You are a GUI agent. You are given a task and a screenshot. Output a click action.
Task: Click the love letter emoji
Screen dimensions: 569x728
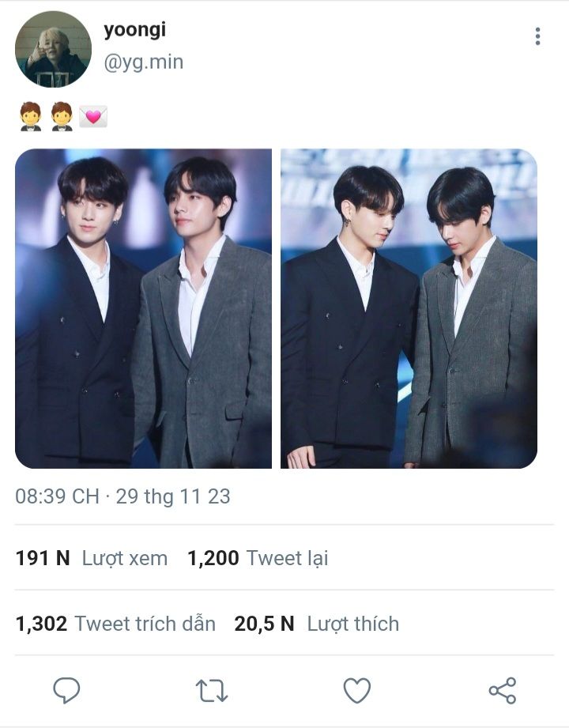point(93,117)
